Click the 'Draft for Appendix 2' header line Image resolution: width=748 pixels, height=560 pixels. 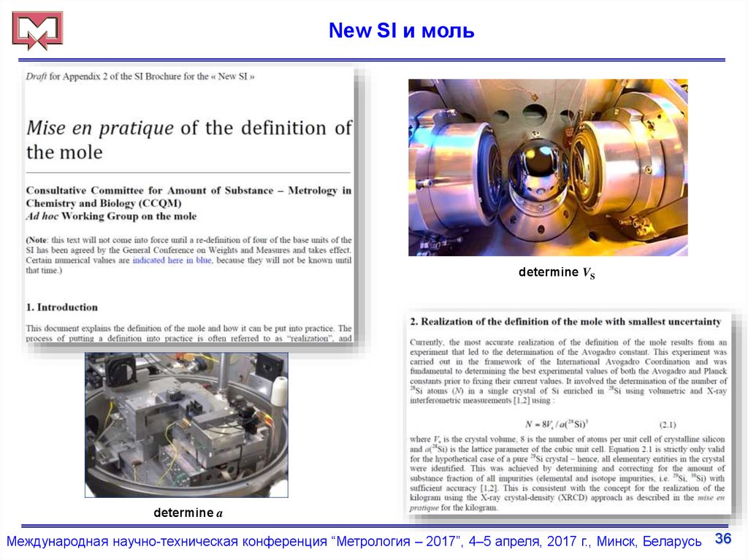pyautogui.click(x=140, y=76)
